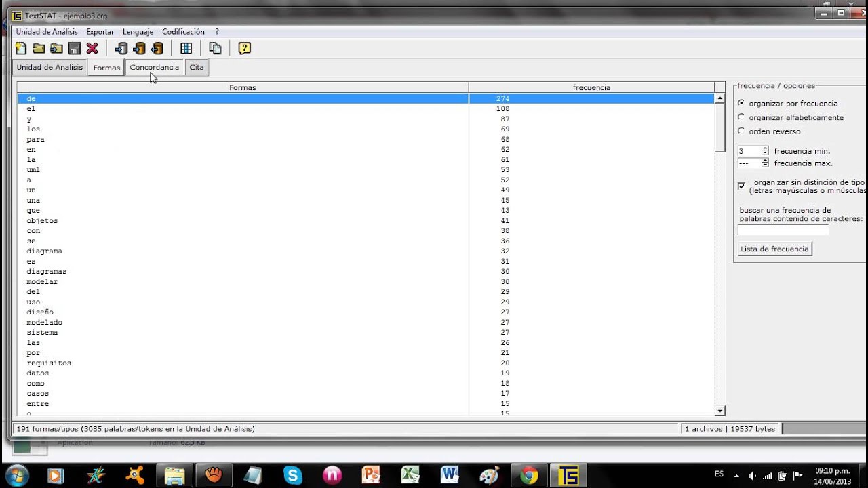Select organizar por frecuencia option
Image resolution: width=868 pixels, height=488 pixels.
point(741,103)
